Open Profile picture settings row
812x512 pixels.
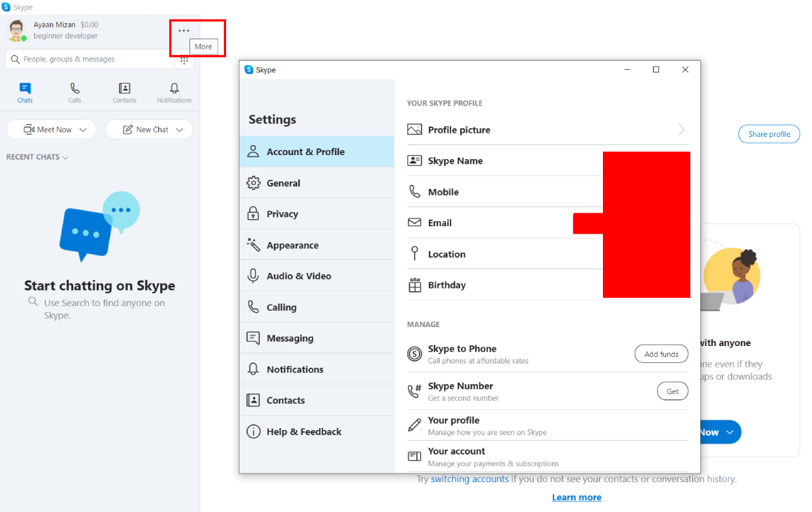tap(547, 130)
